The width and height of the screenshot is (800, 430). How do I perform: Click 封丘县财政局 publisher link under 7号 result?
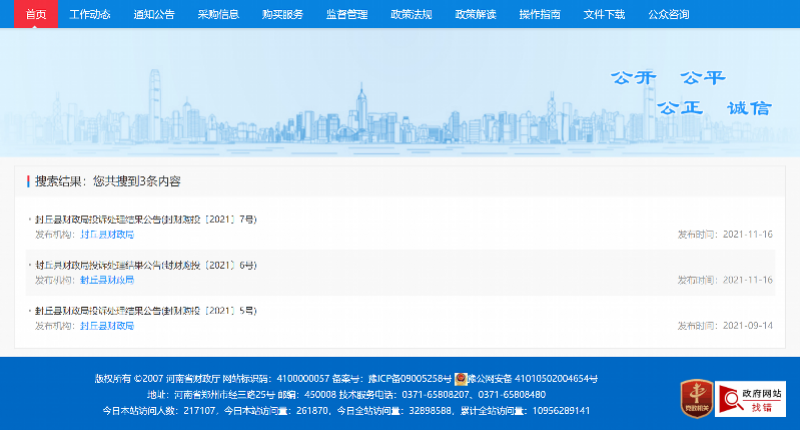coord(107,235)
